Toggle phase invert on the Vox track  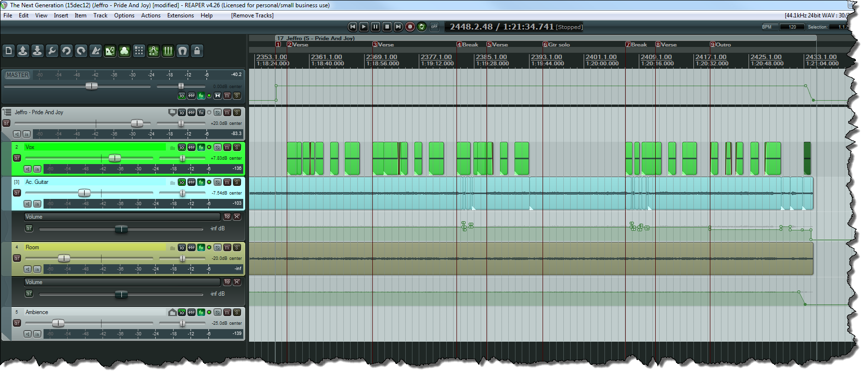tap(218, 147)
